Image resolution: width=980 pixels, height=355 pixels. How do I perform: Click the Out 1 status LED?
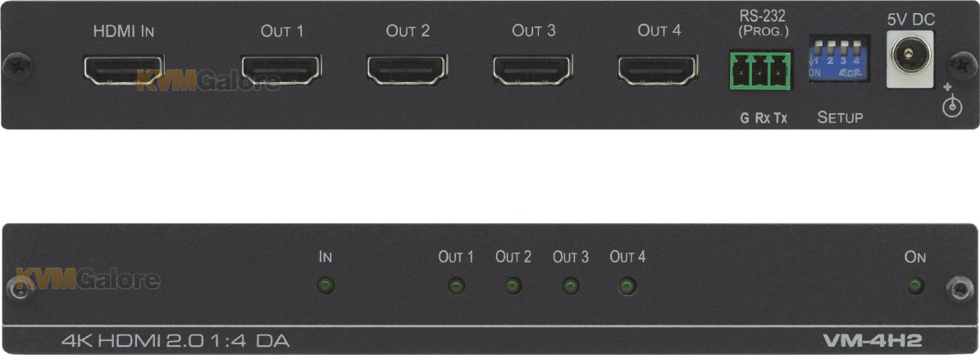[456, 286]
